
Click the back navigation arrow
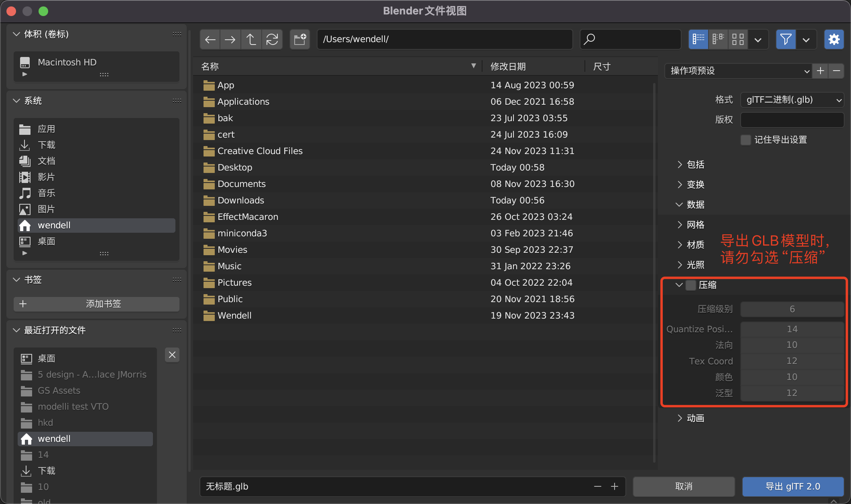[x=210, y=39]
